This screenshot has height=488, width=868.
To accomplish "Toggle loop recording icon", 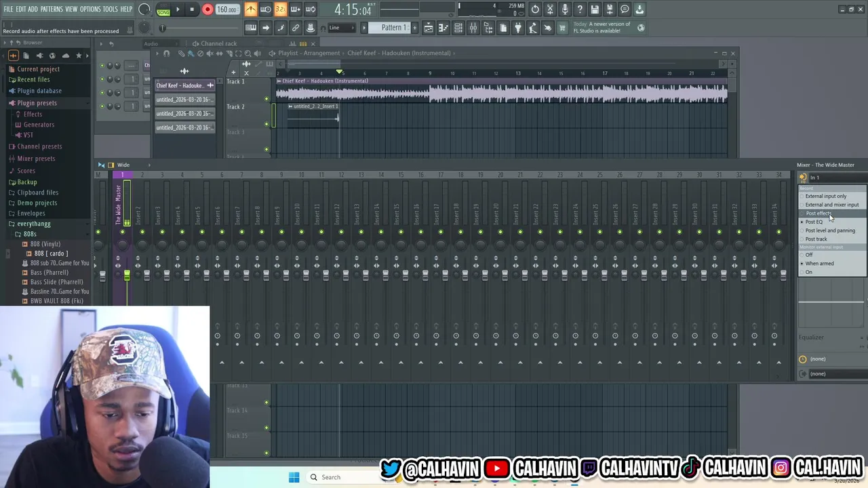I will click(310, 9).
